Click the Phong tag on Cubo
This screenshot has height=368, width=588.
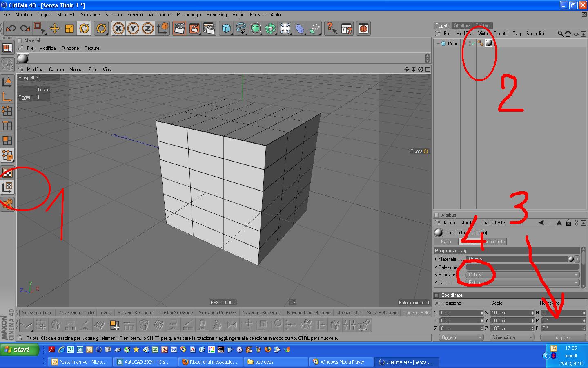tap(481, 43)
